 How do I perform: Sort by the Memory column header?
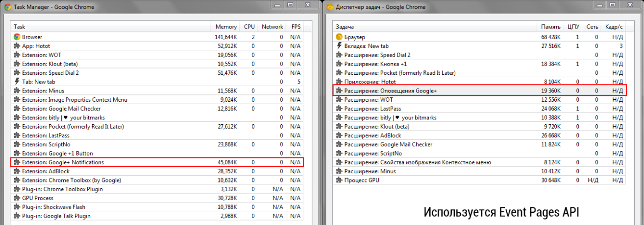(x=226, y=27)
